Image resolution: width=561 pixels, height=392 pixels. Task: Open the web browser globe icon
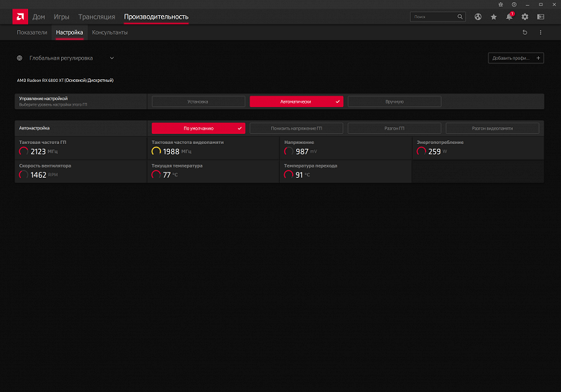(478, 17)
